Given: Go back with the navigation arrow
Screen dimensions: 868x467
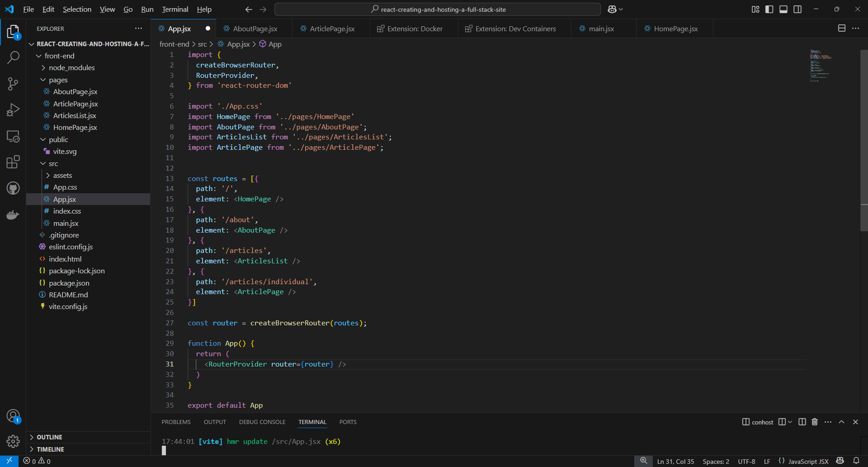Looking at the screenshot, I should tap(249, 9).
